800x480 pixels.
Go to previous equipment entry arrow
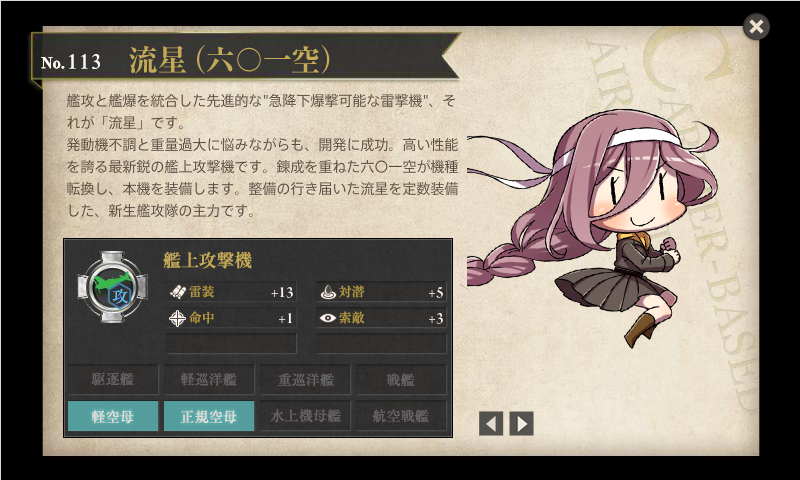(491, 423)
